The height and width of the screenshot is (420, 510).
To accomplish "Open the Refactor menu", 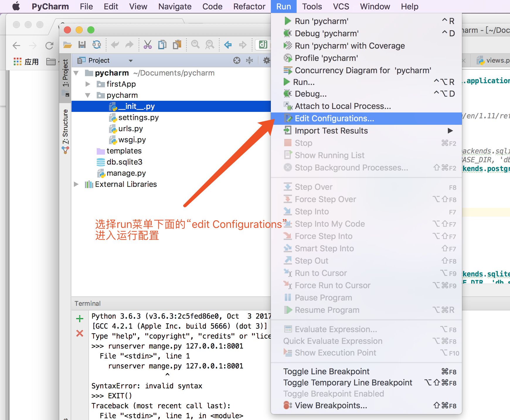I will coord(249,6).
